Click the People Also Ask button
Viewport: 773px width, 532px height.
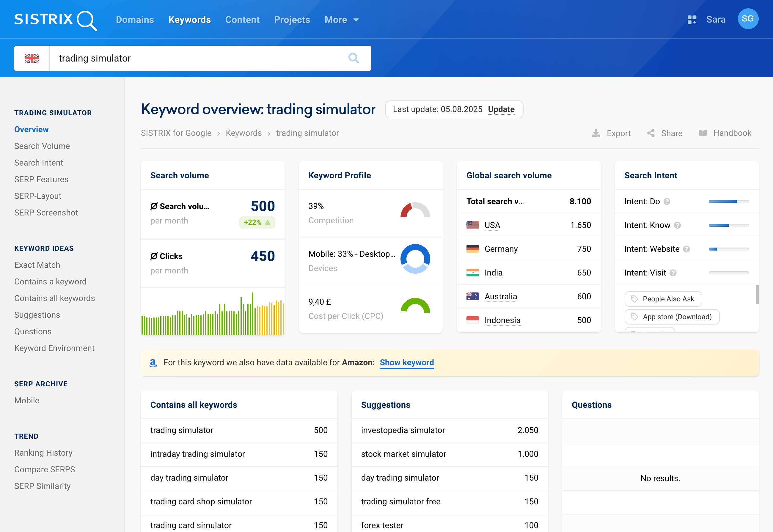point(663,299)
